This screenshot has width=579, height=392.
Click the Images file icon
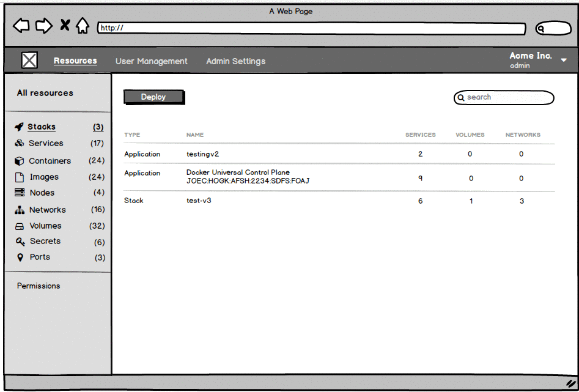click(20, 177)
